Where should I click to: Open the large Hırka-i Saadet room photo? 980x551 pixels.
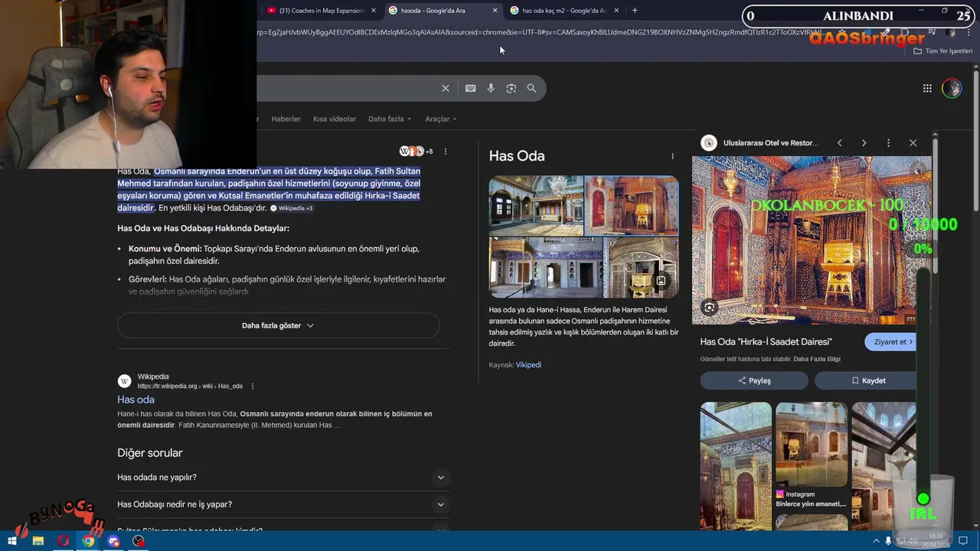(x=812, y=240)
